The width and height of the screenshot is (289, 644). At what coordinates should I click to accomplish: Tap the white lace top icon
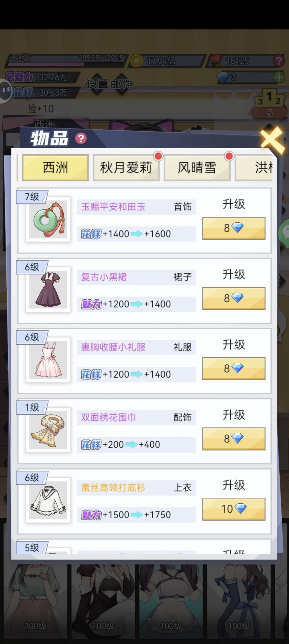48,500
